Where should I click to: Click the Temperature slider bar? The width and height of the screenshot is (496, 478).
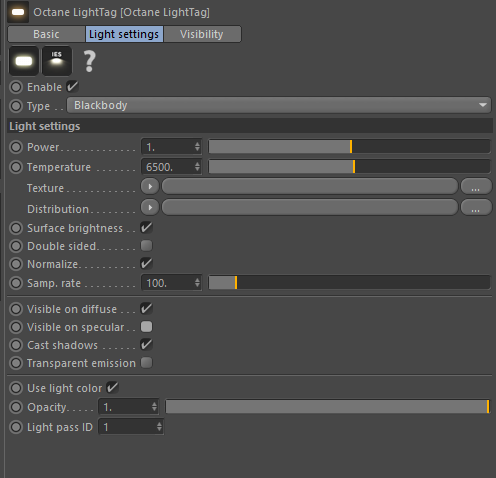point(349,167)
